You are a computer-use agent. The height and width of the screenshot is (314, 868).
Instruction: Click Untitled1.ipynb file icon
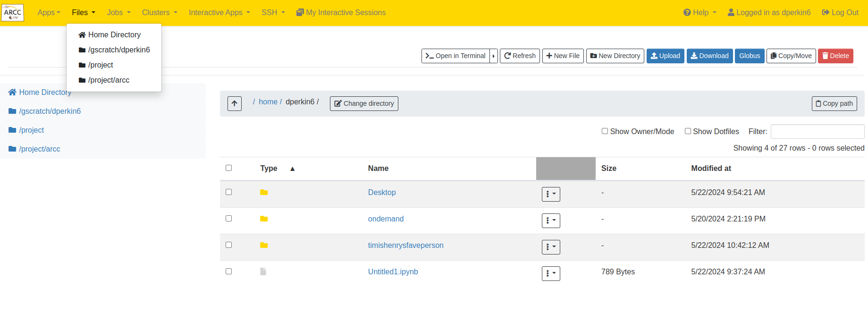[263, 272]
